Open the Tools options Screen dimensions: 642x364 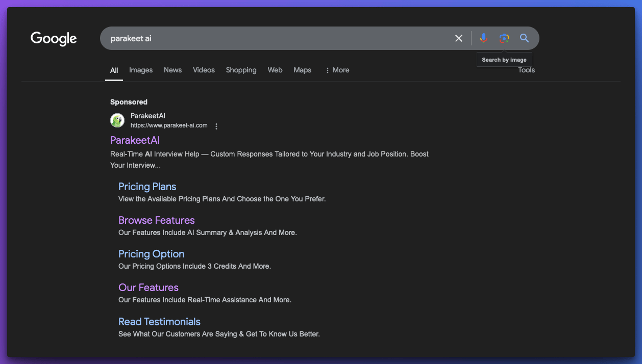coord(526,70)
